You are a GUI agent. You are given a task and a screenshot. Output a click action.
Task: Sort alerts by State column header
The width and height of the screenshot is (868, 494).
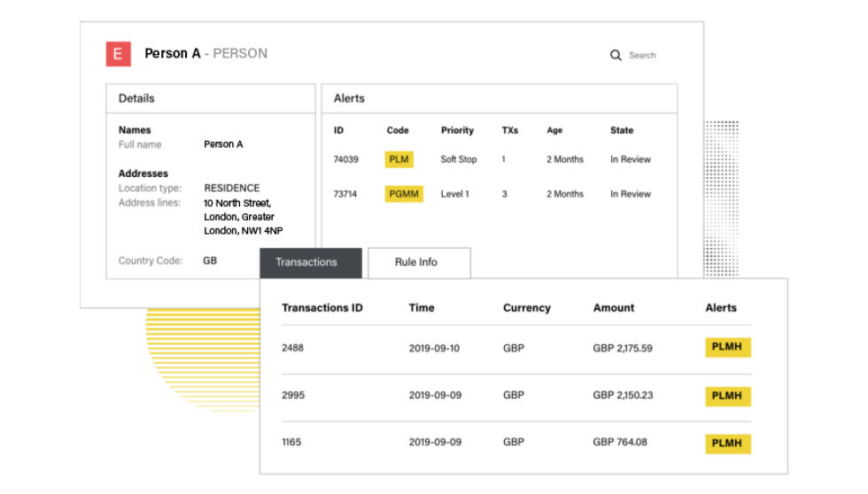coord(622,130)
